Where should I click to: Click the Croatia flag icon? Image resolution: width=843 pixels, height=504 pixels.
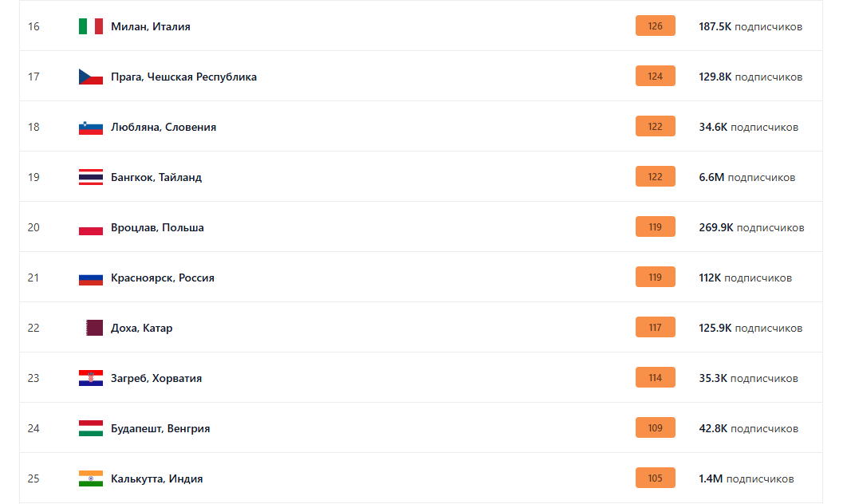[91, 378]
